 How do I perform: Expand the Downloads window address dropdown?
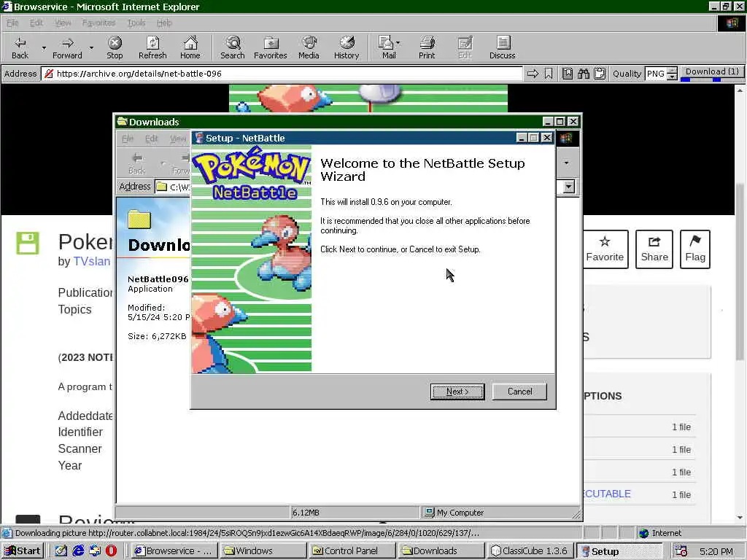tap(568, 187)
